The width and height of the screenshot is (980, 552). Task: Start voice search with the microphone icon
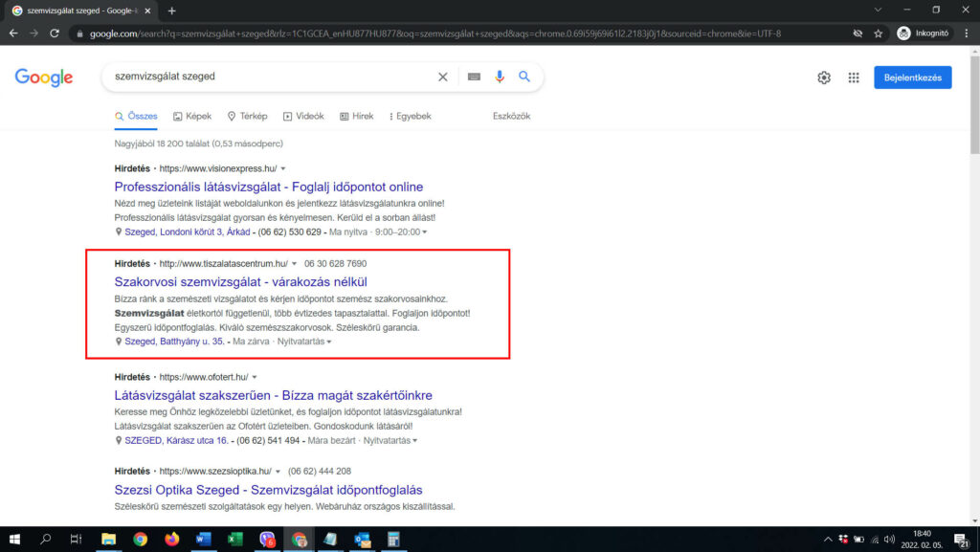[x=500, y=77]
